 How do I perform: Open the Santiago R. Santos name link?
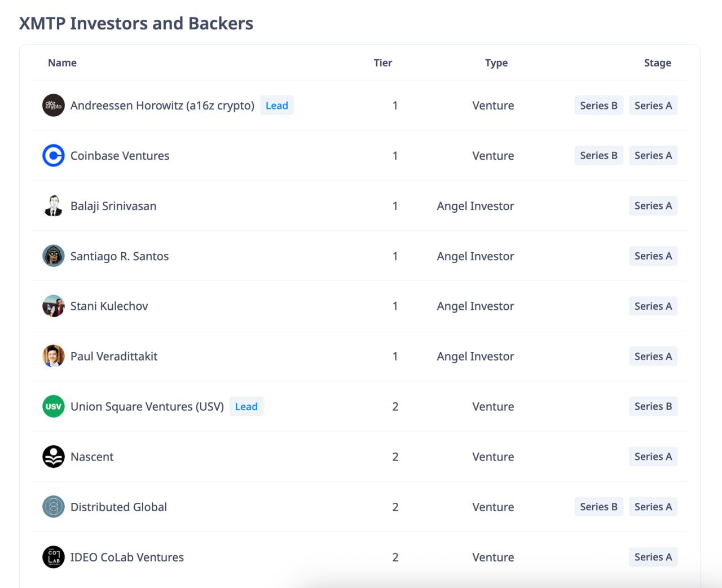120,256
